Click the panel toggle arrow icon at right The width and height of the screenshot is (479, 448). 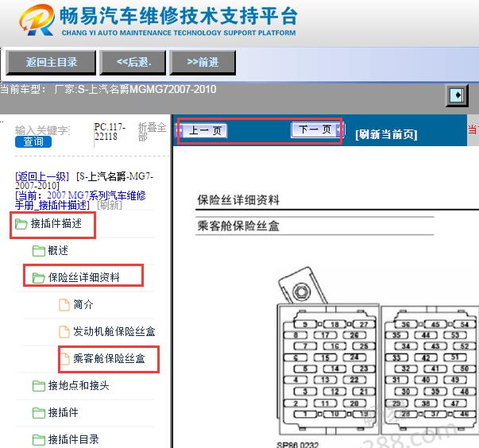pyautogui.click(x=457, y=95)
